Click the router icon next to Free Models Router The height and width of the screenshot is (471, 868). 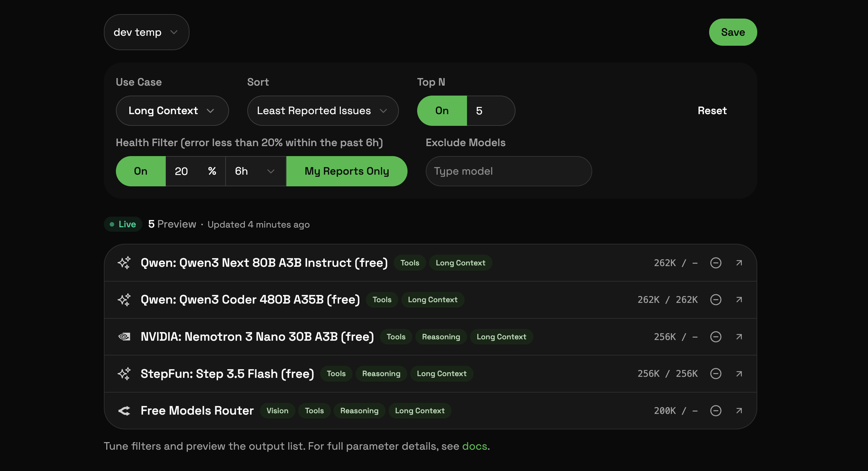click(x=124, y=410)
